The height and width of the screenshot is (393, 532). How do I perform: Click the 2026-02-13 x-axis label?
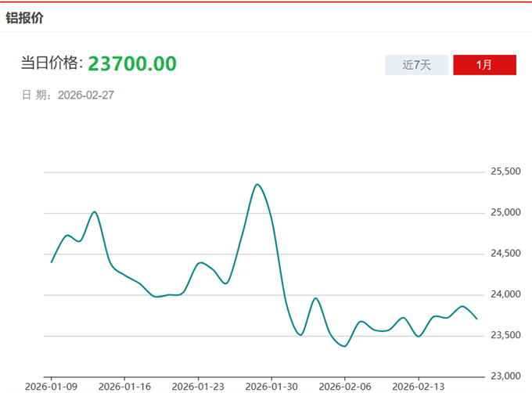(418, 387)
